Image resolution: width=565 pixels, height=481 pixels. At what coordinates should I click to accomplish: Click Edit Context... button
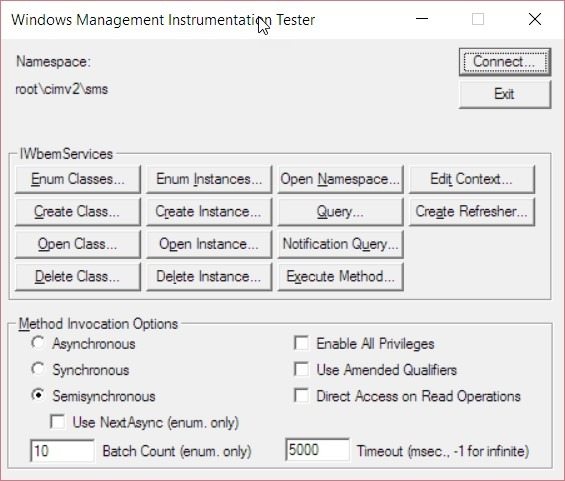[472, 179]
